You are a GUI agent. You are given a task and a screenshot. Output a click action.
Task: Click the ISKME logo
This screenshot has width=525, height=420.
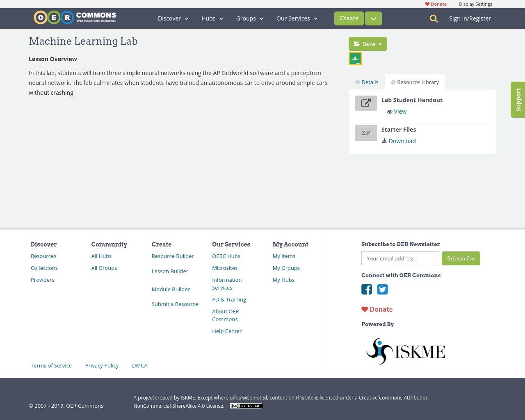point(405,351)
